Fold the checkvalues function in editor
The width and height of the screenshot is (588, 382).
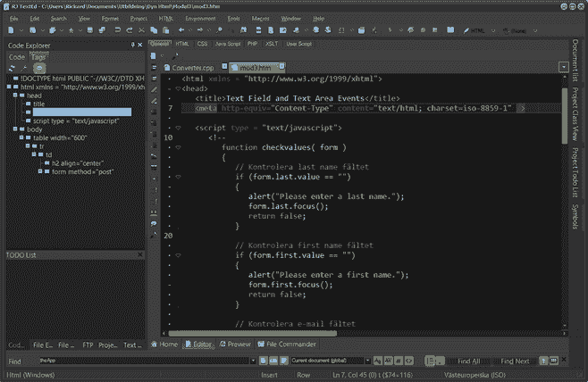[178, 147]
